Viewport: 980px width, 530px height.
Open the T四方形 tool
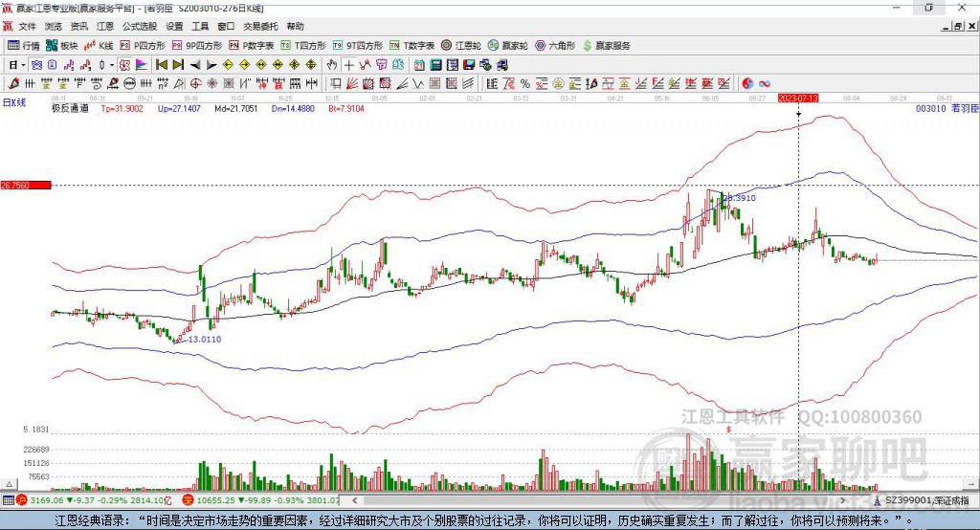coord(303,46)
